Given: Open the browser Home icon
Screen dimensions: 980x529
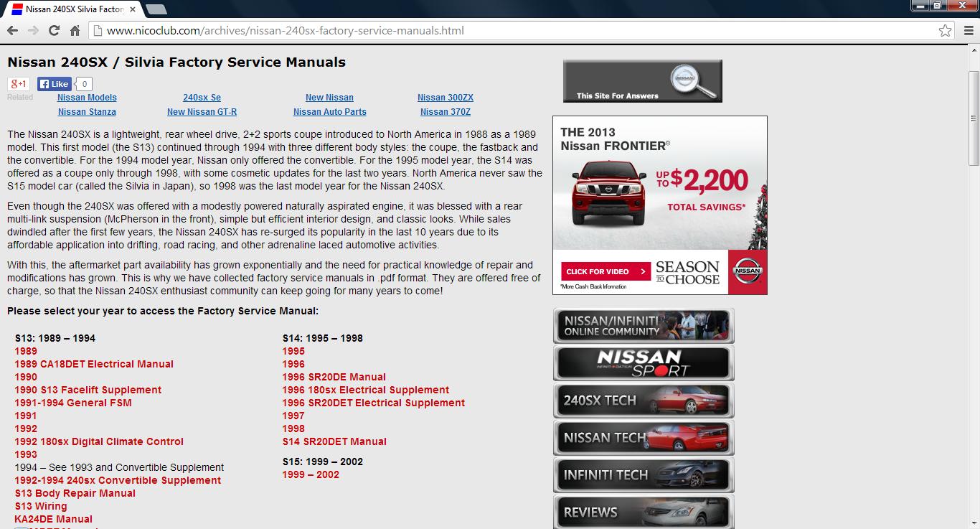Looking at the screenshot, I should pos(75,31).
